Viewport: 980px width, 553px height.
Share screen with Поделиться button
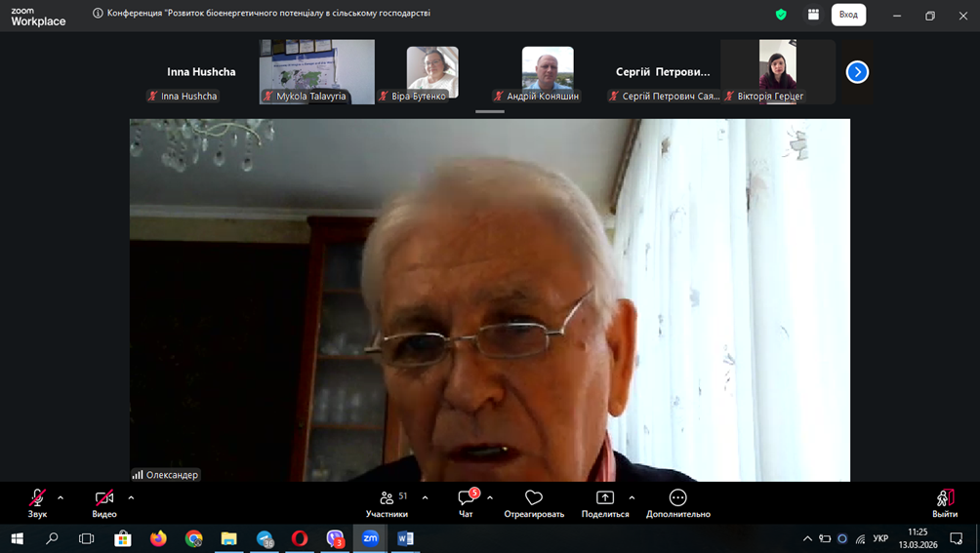tap(605, 503)
